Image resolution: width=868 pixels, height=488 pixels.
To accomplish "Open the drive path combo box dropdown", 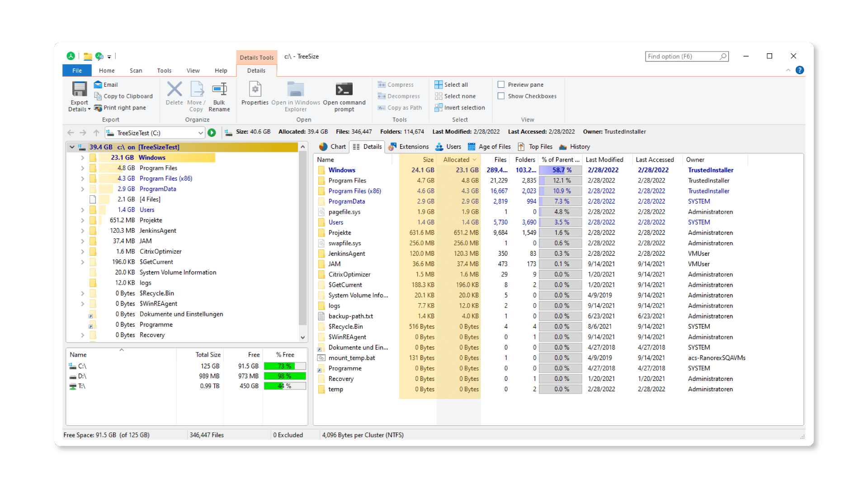I will pos(201,132).
